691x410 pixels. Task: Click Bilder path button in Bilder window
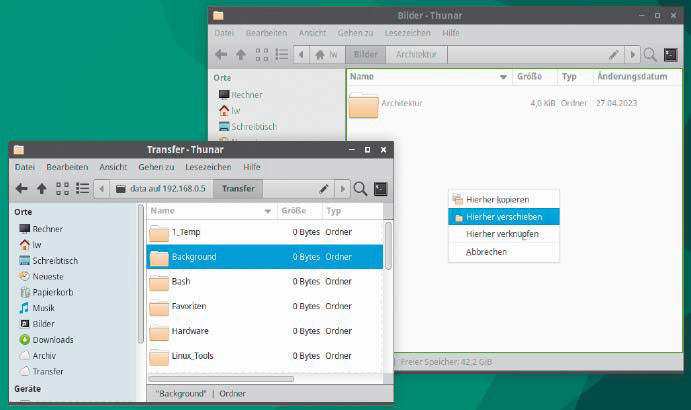[x=365, y=55]
